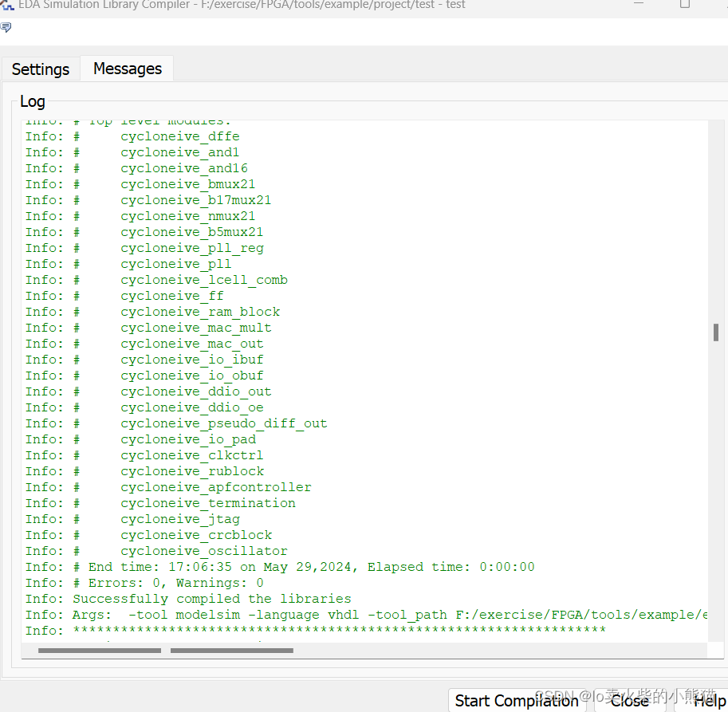
Task: Click the cycloneive_pll_reg log entry
Action: click(191, 248)
